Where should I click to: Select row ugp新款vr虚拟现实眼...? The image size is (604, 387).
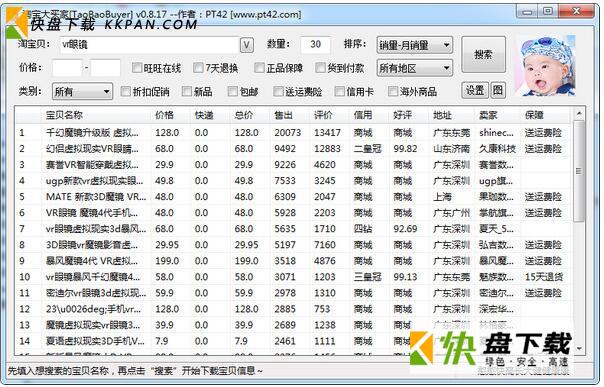coord(293,181)
